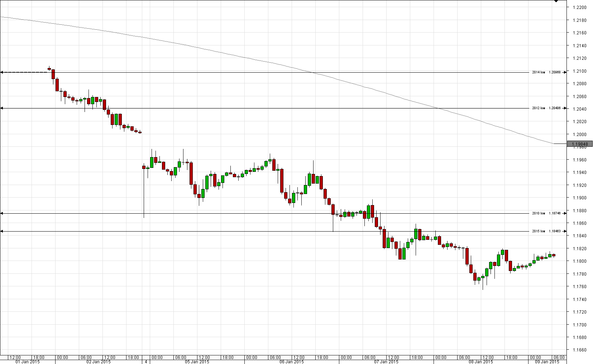Click the 1.2020 price axis label

pyautogui.click(x=580, y=122)
